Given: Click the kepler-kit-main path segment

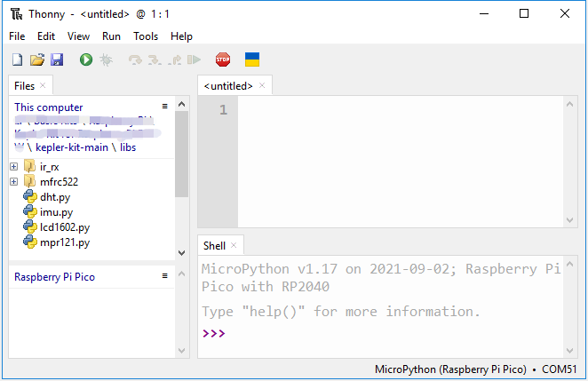Looking at the screenshot, I should pyautogui.click(x=72, y=147).
